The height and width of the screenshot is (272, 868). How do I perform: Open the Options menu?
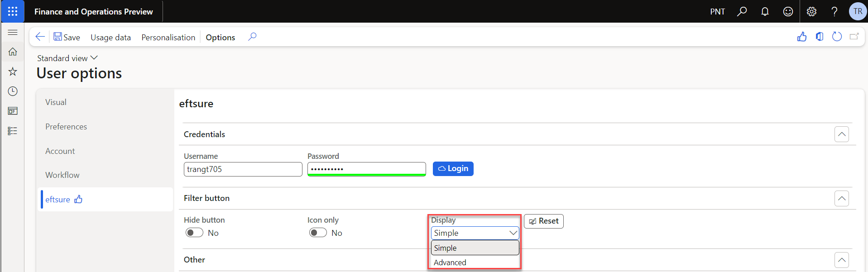coord(221,37)
